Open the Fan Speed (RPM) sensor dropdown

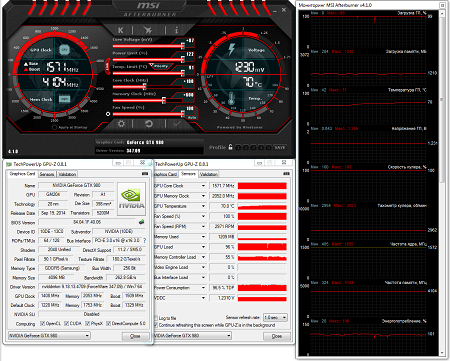point(203,226)
